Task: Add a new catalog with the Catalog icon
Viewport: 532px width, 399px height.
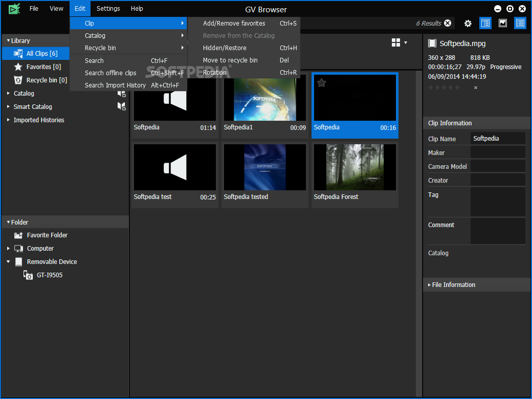Action: 122,93
